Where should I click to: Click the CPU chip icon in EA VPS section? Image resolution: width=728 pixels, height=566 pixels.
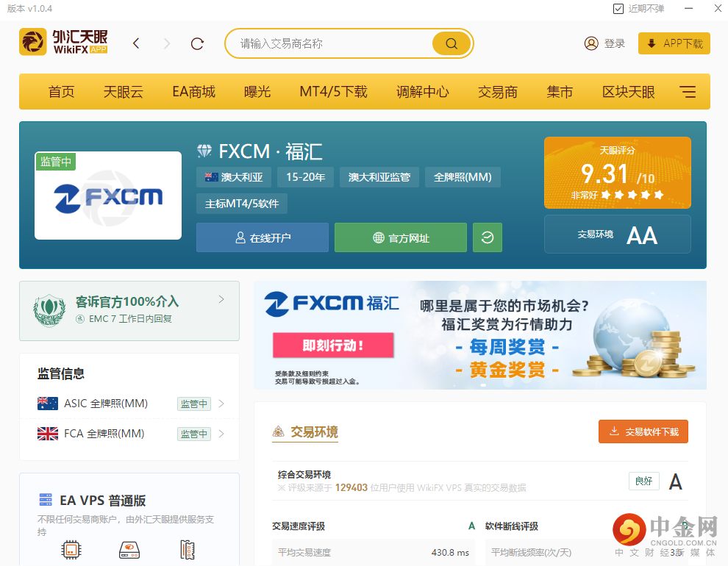tap(71, 550)
